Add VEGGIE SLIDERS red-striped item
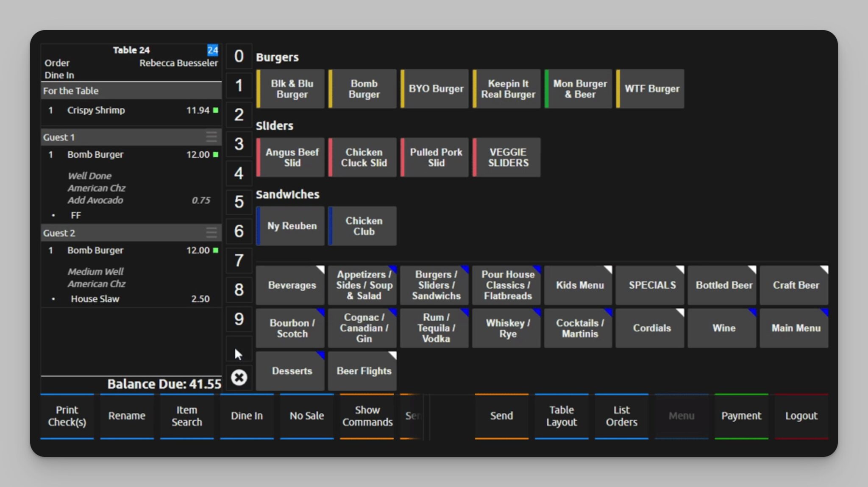Image resolution: width=868 pixels, height=487 pixels. 508,158
